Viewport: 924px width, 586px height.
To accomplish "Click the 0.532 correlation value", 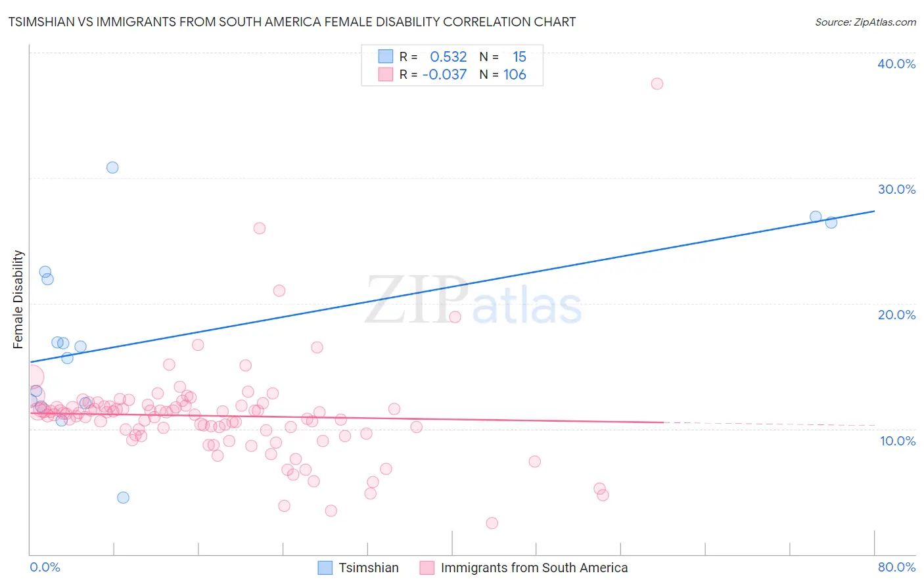I will click(448, 56).
